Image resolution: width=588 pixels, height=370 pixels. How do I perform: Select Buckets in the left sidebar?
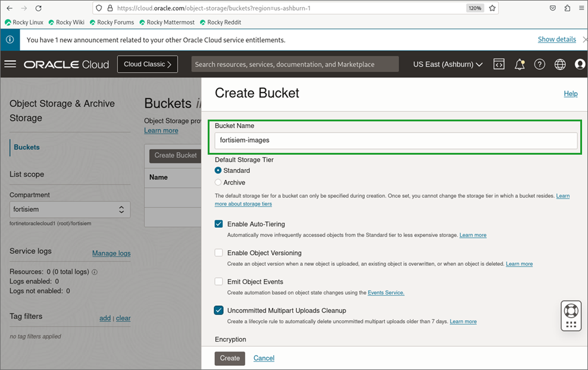coord(27,147)
